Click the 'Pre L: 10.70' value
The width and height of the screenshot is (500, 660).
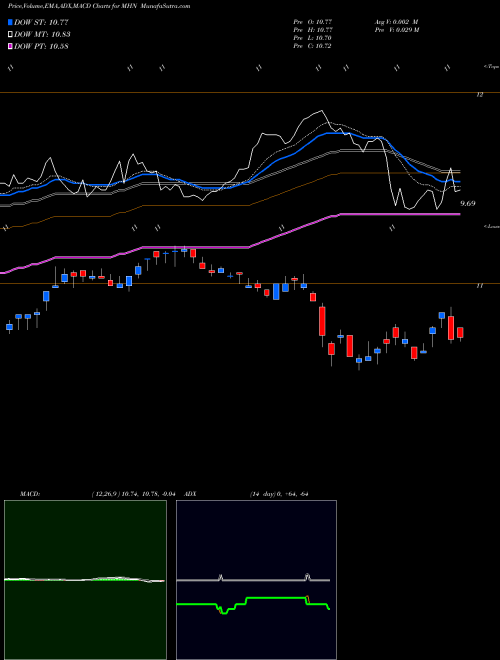[x=313, y=38]
